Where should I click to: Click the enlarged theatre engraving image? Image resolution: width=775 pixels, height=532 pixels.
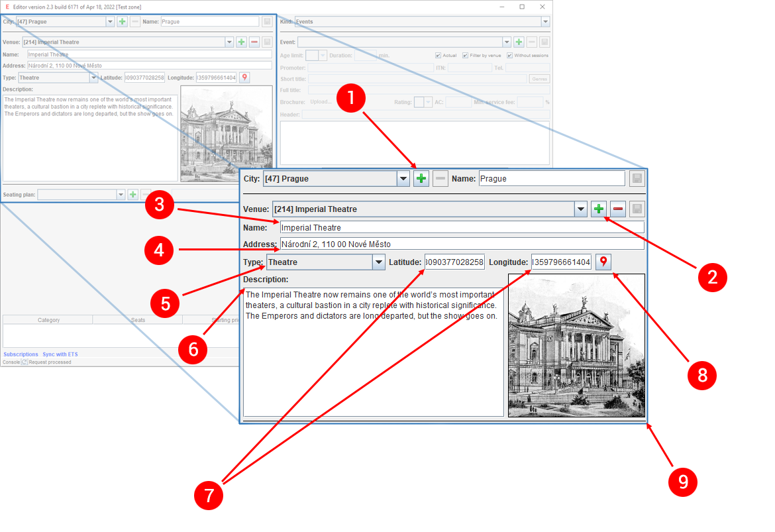pos(576,346)
